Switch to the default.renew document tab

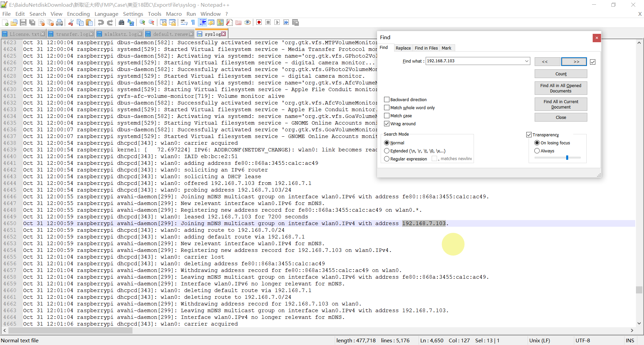(170, 34)
